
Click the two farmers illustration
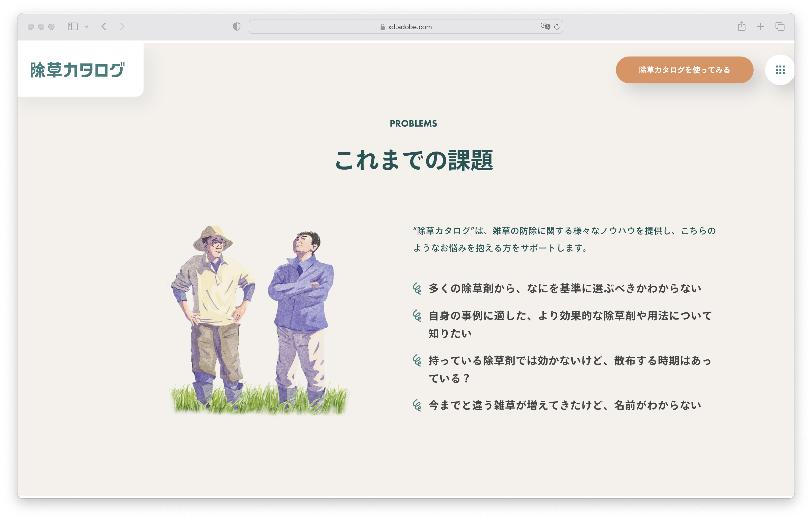258,320
